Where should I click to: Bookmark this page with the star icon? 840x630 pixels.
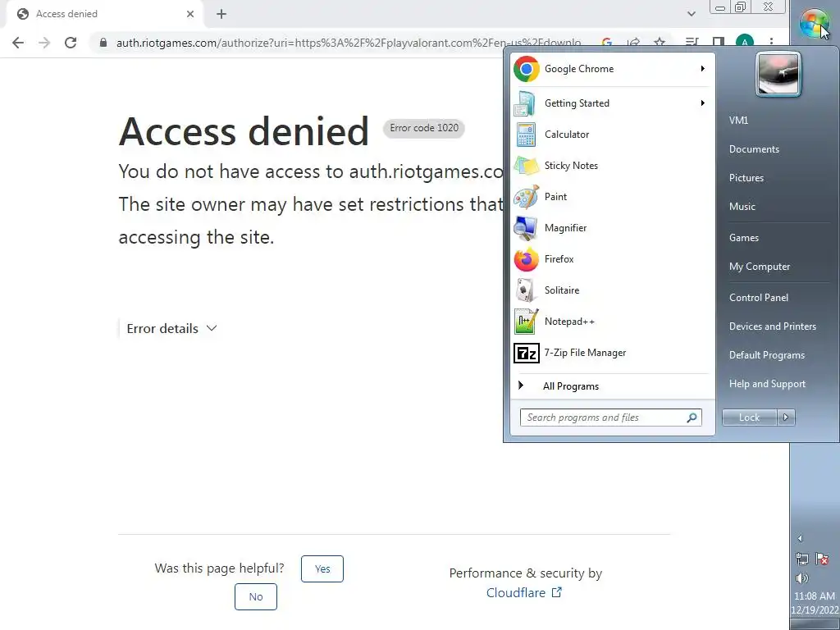coord(660,43)
